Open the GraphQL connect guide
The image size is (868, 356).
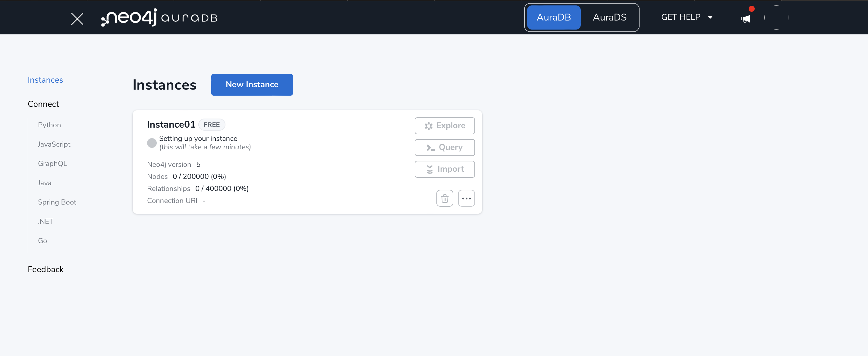coord(52,163)
